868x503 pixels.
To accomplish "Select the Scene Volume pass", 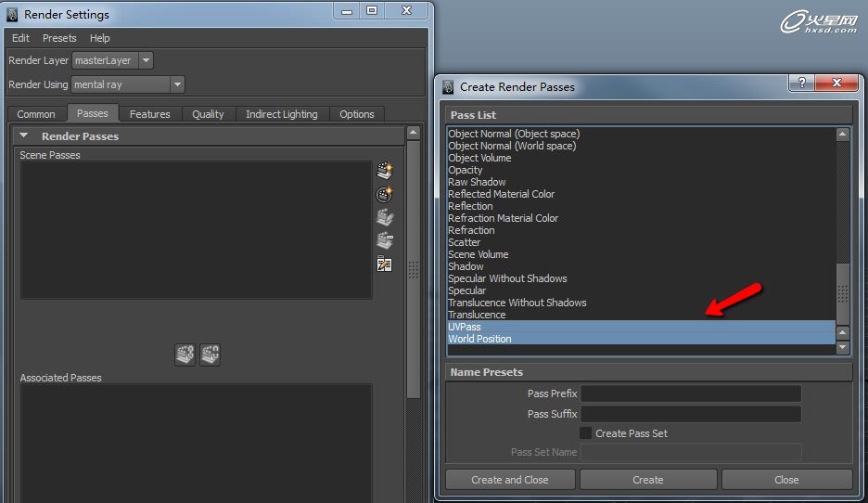I will tap(641, 254).
